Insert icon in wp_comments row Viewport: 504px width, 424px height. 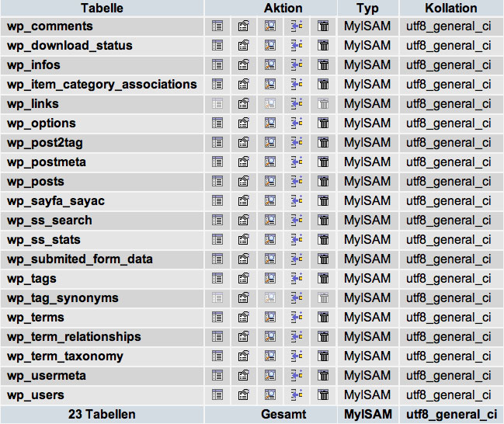pyautogui.click(x=297, y=26)
